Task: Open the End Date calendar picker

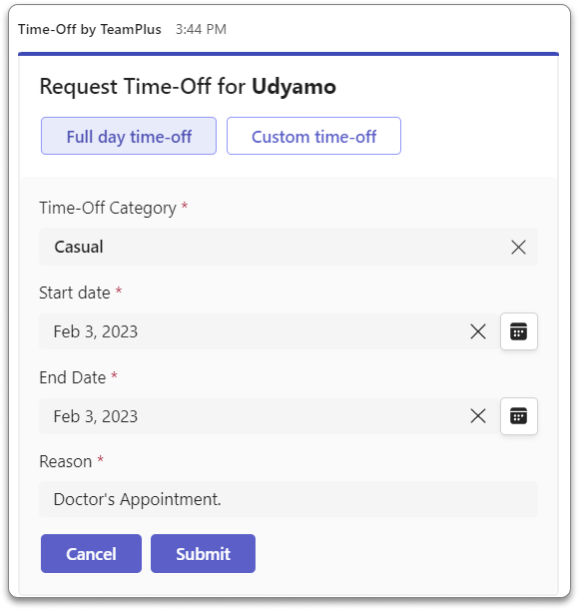Action: coord(519,416)
